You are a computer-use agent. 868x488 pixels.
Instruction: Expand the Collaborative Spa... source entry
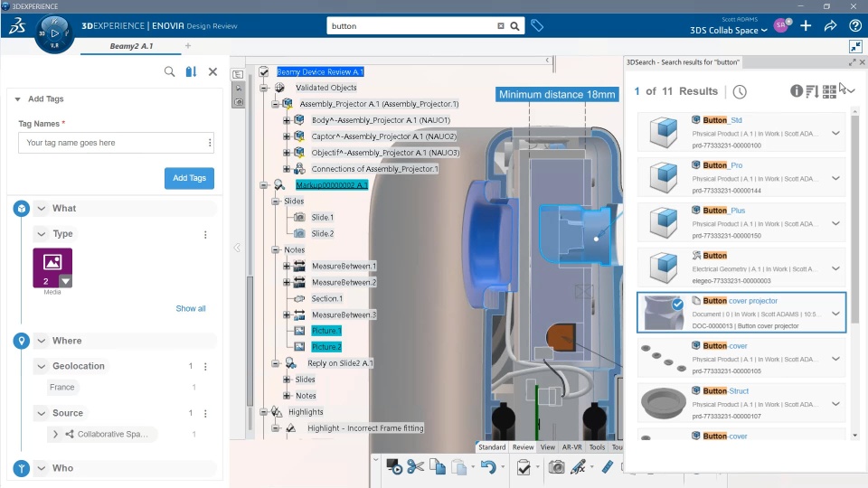[55, 435]
